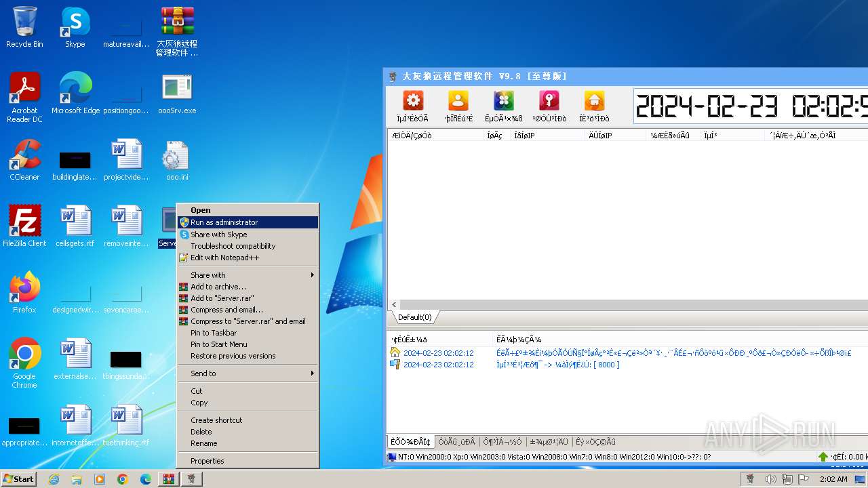Choose Copy in the context menu
The height and width of the screenshot is (488, 868).
[248, 403]
